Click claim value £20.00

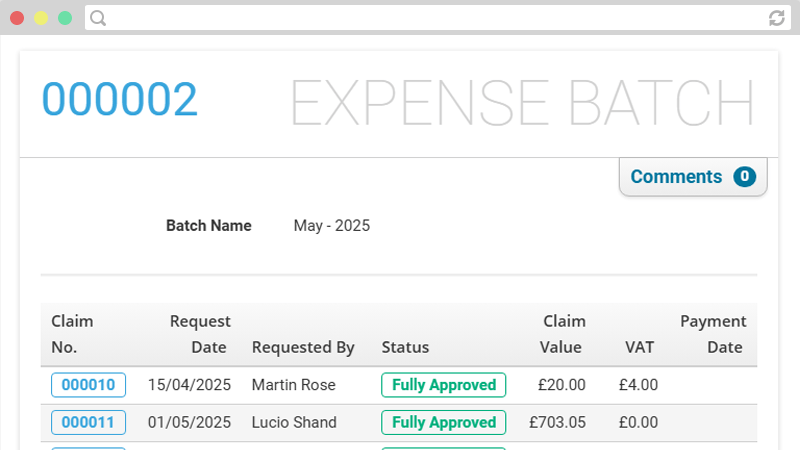562,385
